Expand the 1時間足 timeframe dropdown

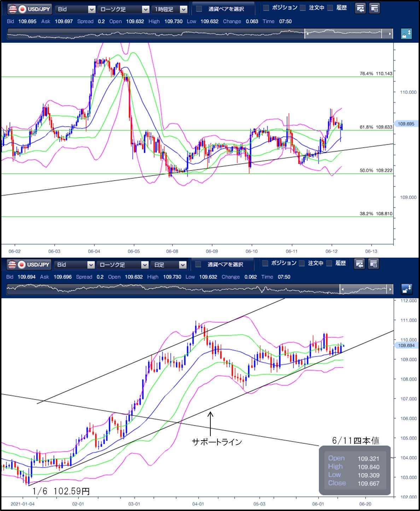[x=170, y=9]
